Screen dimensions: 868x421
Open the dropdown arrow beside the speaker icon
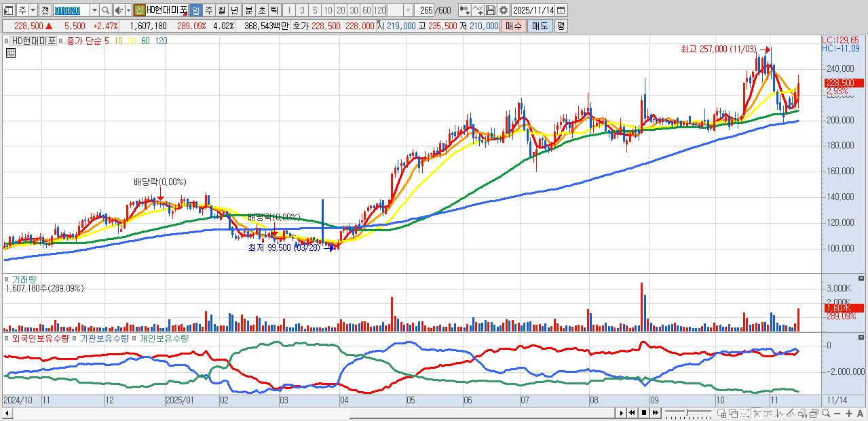click(x=128, y=10)
